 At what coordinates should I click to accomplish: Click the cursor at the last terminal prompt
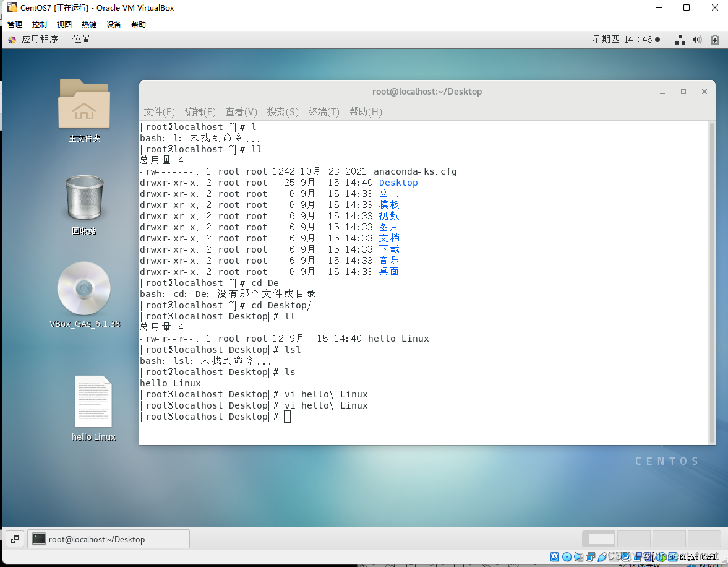288,417
